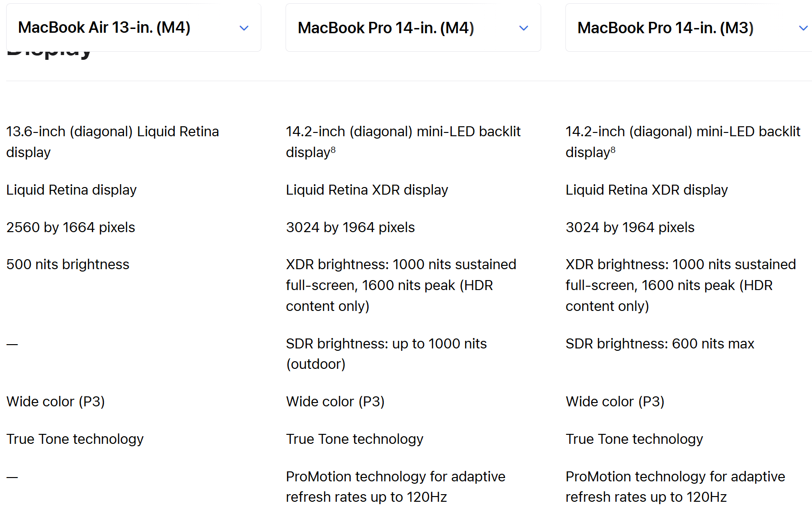Click the "500 nits brightness" text
The width and height of the screenshot is (812, 516).
point(68,264)
